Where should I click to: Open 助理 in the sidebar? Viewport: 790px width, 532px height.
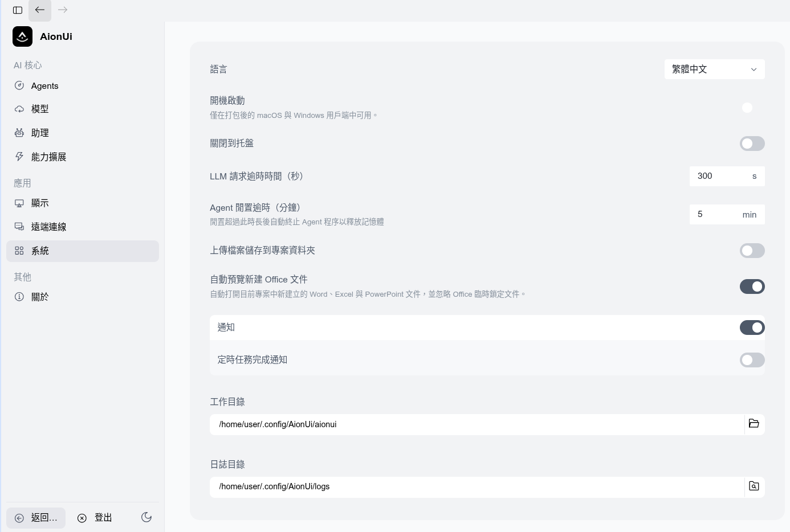pos(83,133)
